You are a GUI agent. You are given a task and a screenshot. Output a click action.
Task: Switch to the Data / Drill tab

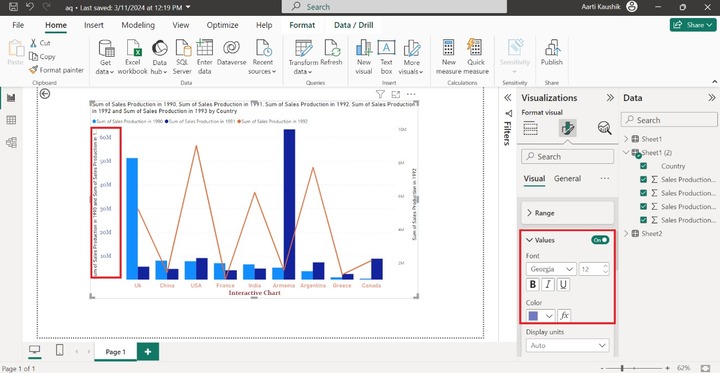pos(354,25)
